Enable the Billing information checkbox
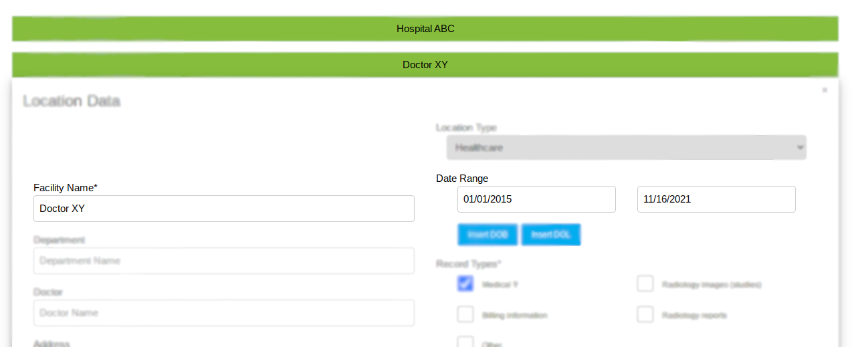 click(x=465, y=315)
